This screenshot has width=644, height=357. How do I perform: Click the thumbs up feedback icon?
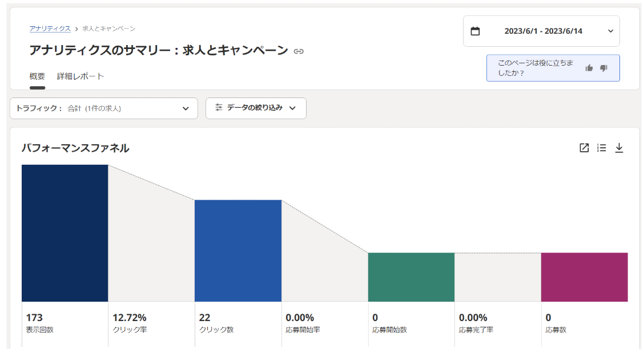(x=589, y=68)
